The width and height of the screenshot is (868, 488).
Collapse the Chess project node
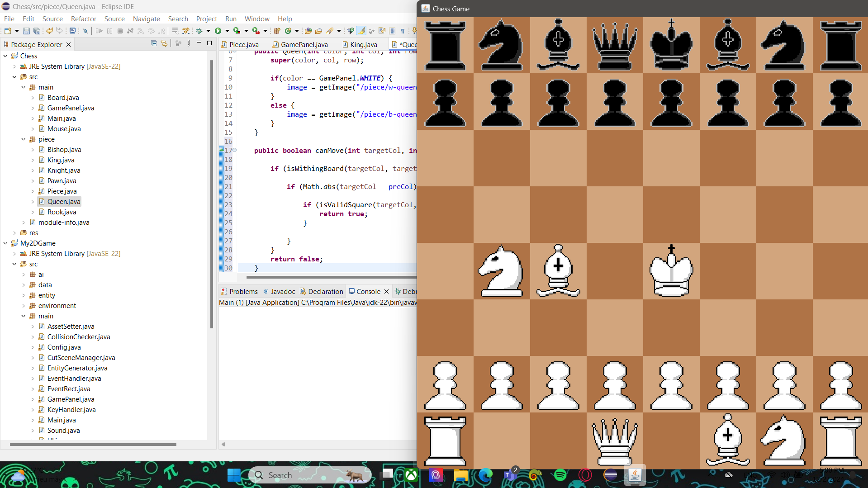5,56
